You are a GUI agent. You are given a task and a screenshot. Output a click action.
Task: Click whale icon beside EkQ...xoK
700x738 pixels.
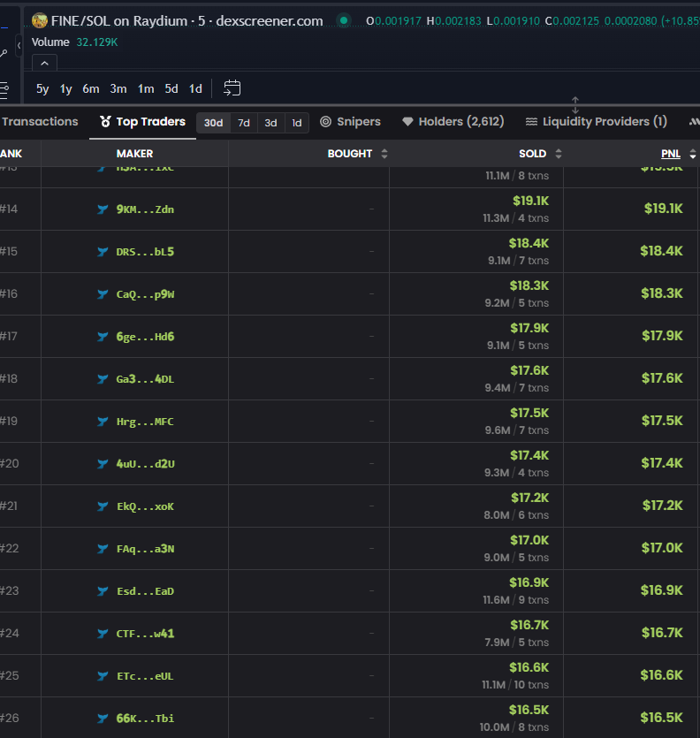click(103, 506)
